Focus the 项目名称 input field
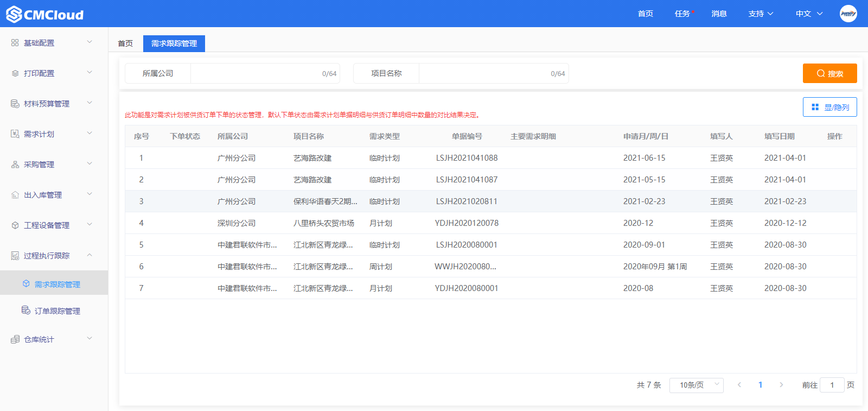This screenshot has width=868, height=411. 494,73
